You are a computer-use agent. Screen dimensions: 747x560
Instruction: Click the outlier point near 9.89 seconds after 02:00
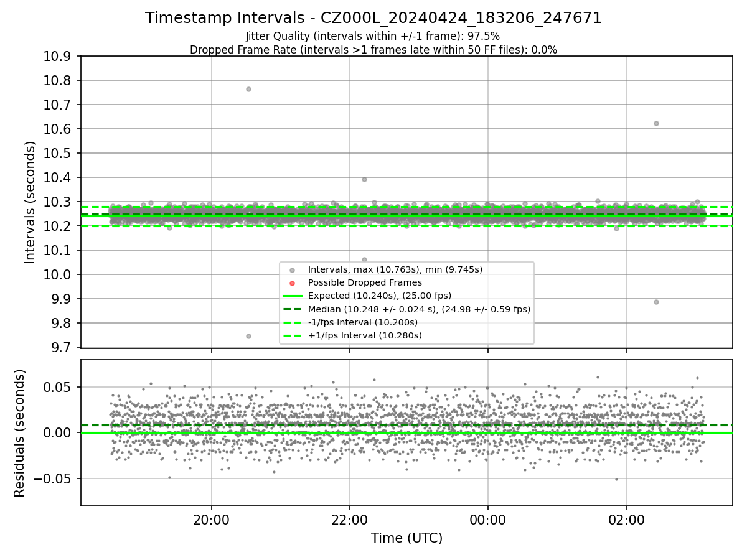[656, 302]
